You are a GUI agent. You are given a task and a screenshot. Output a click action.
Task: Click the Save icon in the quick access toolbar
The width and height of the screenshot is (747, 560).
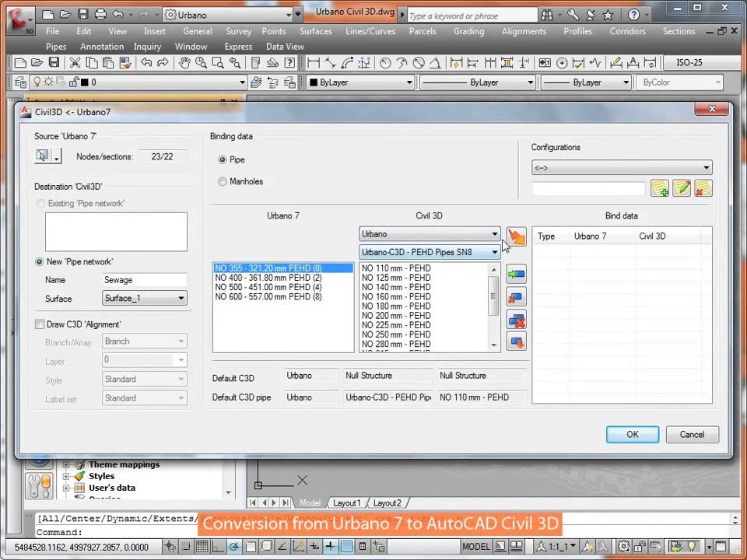coord(83,14)
